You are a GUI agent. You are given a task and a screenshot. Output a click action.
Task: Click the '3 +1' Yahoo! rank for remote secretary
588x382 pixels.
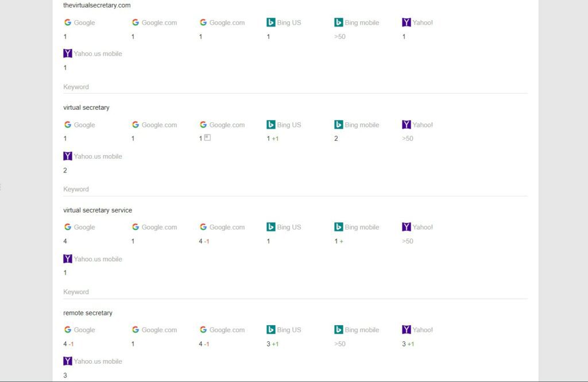[408, 344]
